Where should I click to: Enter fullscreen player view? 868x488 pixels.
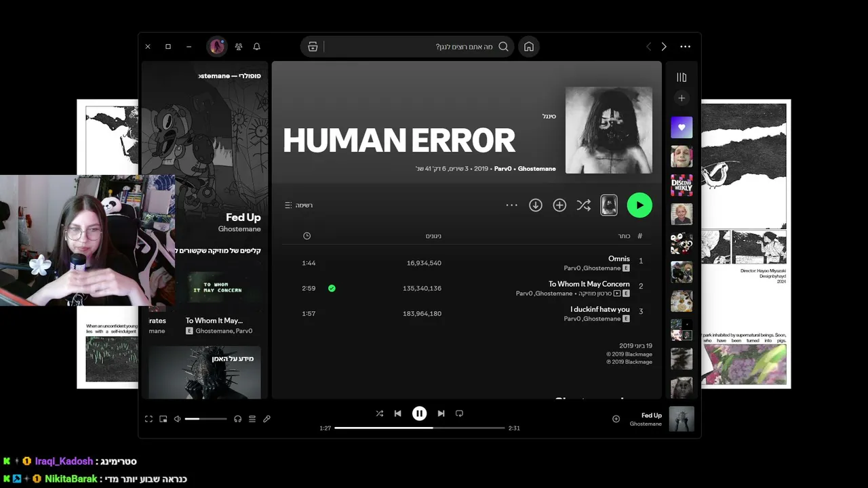149,419
